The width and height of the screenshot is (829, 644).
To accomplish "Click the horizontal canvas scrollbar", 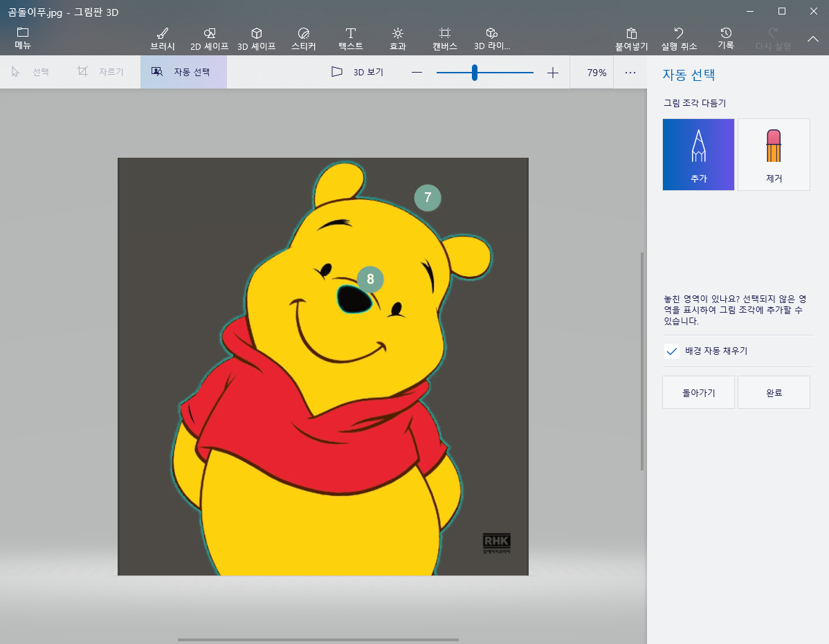I will pyautogui.click(x=318, y=640).
